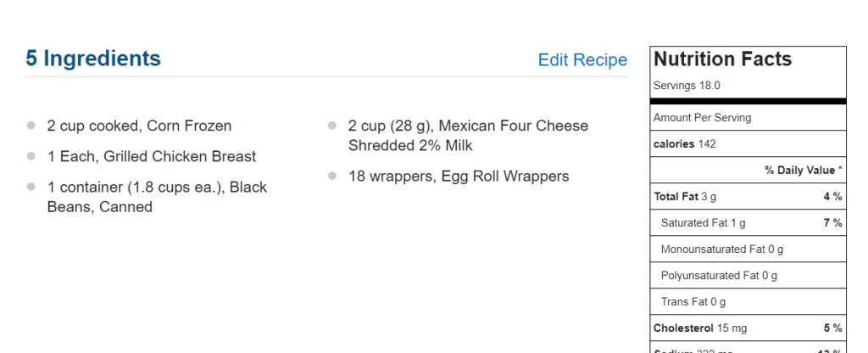This screenshot has height=353, width=868.
Task: Click the Black Beans, Canned ingredient
Action: [x=157, y=197]
